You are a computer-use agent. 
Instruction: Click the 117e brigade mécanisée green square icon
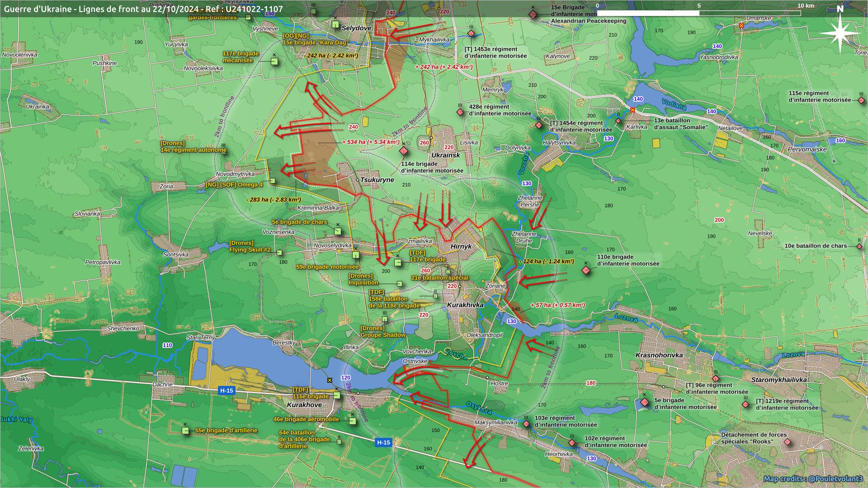point(274,61)
